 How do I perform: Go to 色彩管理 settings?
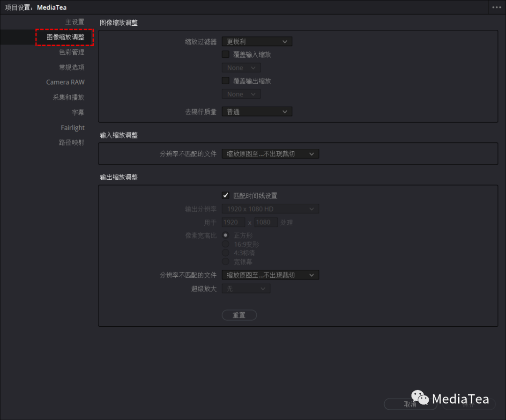coord(71,52)
